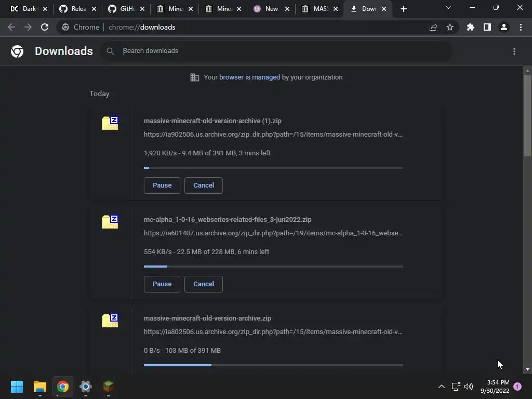The width and height of the screenshot is (532, 399).
Task: Reload the downloads page
Action: (45, 27)
